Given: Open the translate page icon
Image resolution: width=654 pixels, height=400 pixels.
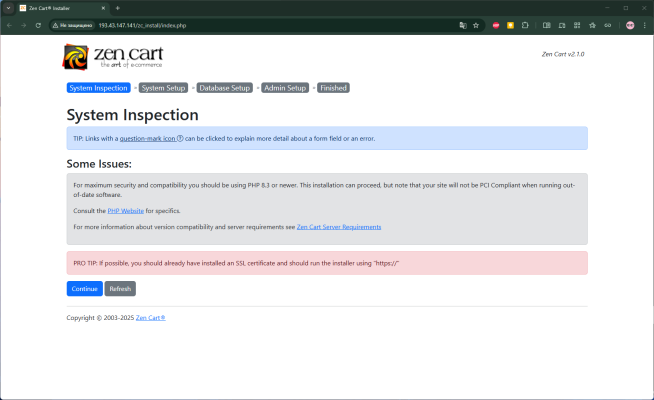Looking at the screenshot, I should 462,24.
